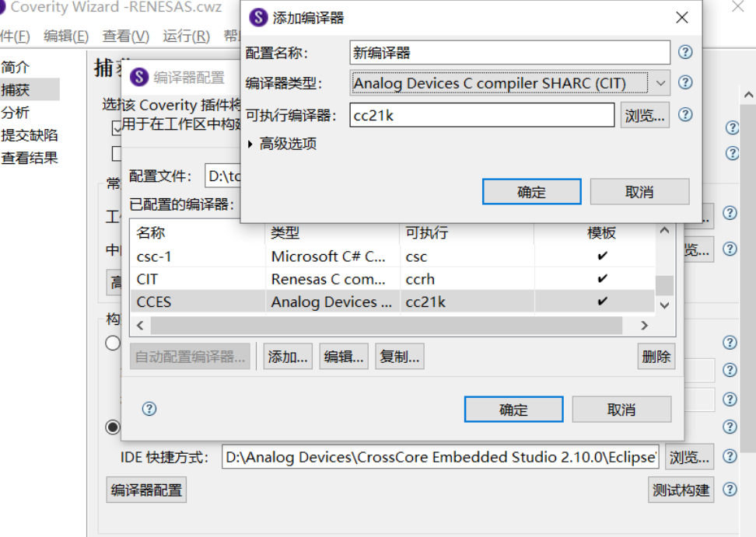The width and height of the screenshot is (756, 537).
Task: Select the CIT compiler row
Action: coord(393,279)
